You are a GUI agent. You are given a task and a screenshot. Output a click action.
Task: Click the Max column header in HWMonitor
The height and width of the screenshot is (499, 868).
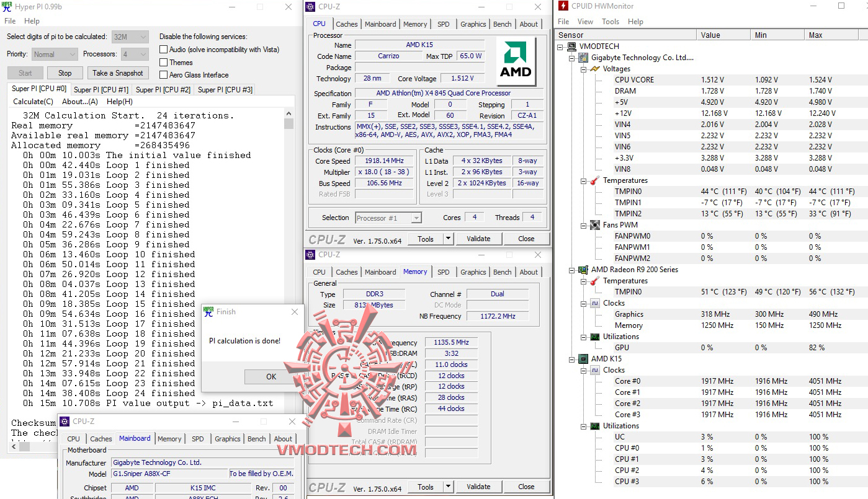831,35
